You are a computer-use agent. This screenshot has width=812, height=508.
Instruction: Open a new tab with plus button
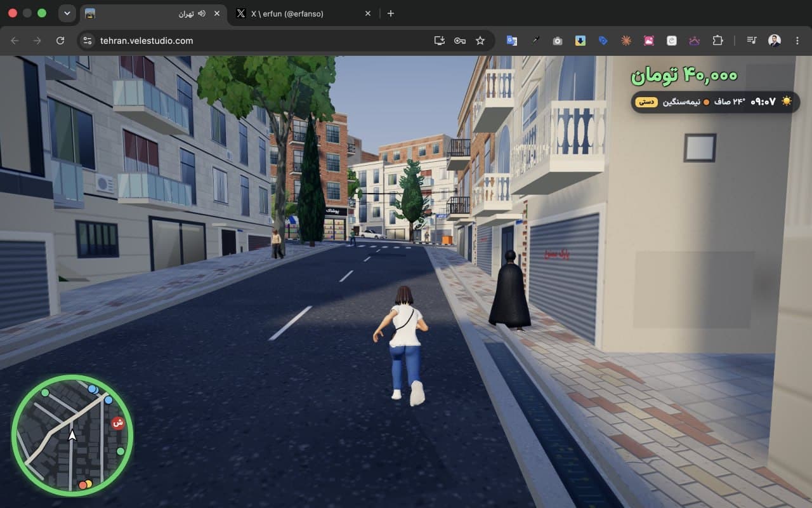point(391,13)
